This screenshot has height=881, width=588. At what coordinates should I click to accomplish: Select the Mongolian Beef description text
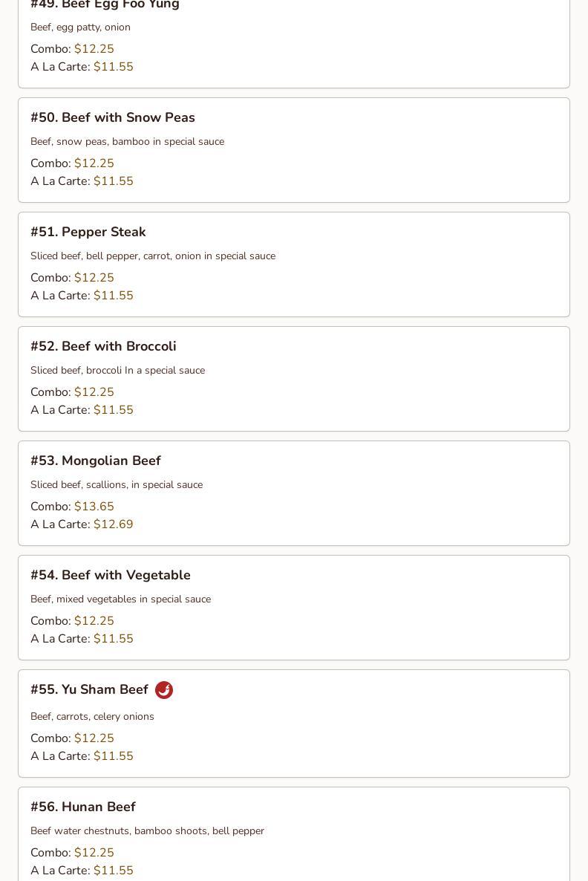(x=117, y=484)
